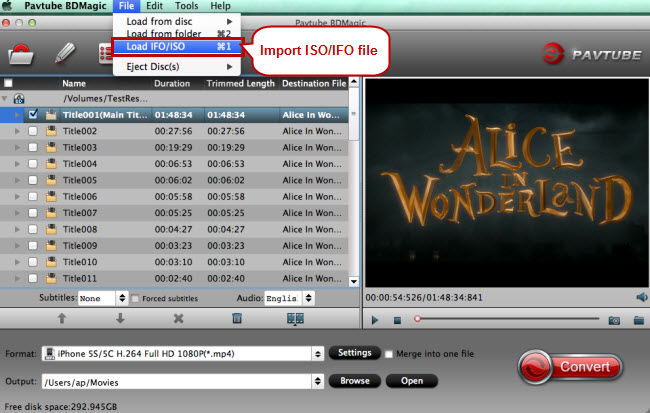This screenshot has height=413, width=650.
Task: Click the Alice in Wonderland preview
Action: coord(507,182)
